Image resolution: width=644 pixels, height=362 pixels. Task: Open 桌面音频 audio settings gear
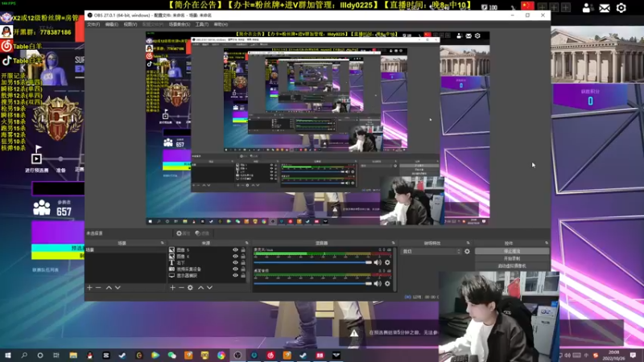(x=387, y=284)
